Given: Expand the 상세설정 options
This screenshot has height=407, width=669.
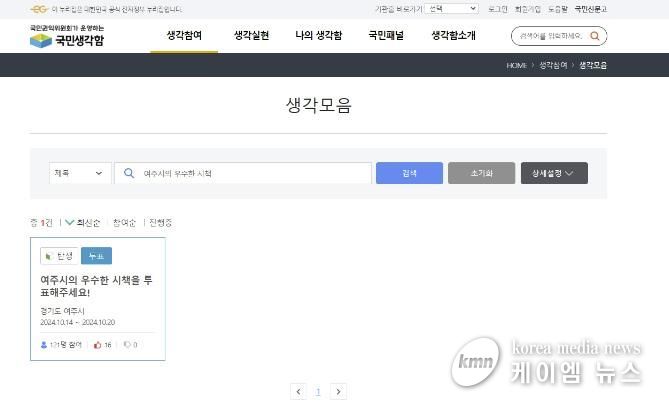Looking at the screenshot, I should coord(554,173).
